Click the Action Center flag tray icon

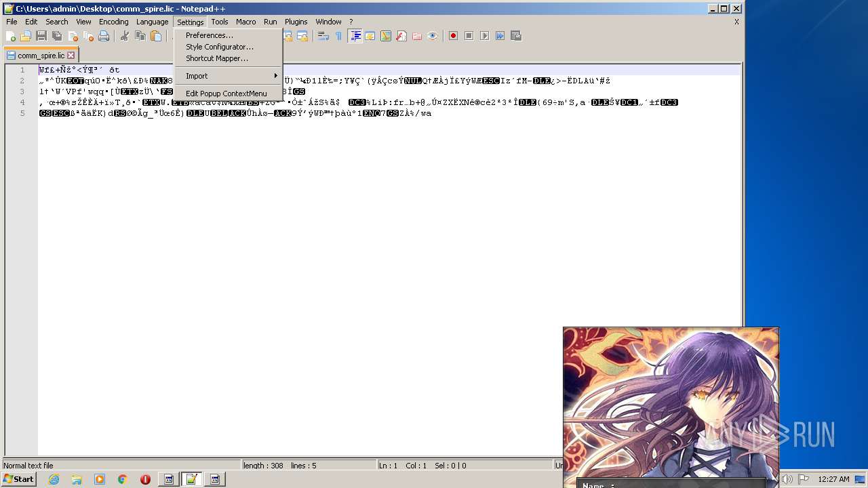pos(804,479)
